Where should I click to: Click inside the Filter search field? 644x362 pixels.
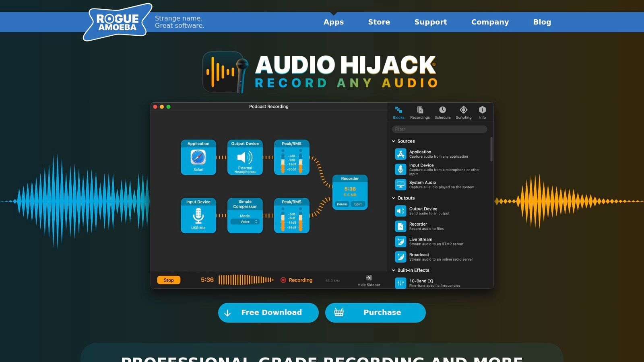(439, 129)
